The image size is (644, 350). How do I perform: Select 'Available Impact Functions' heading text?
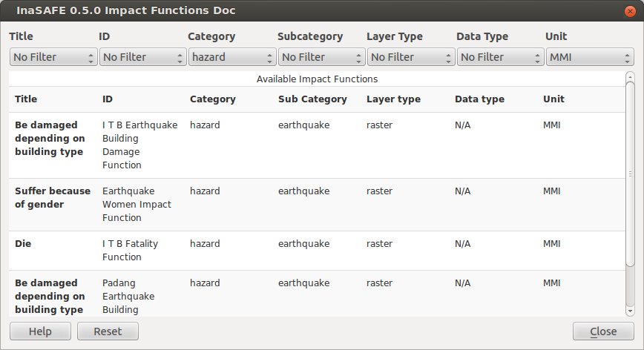pyautogui.click(x=317, y=79)
